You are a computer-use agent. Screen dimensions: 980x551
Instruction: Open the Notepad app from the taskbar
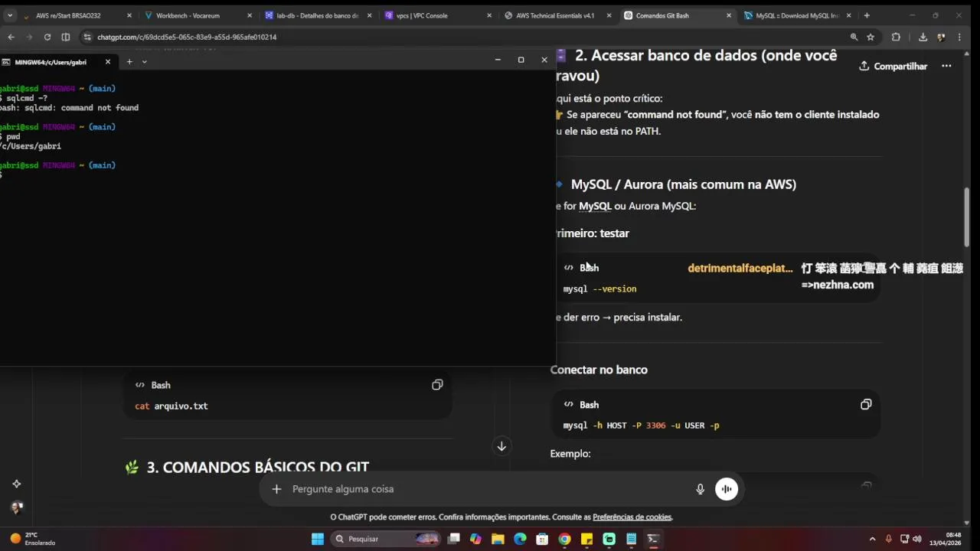631,539
